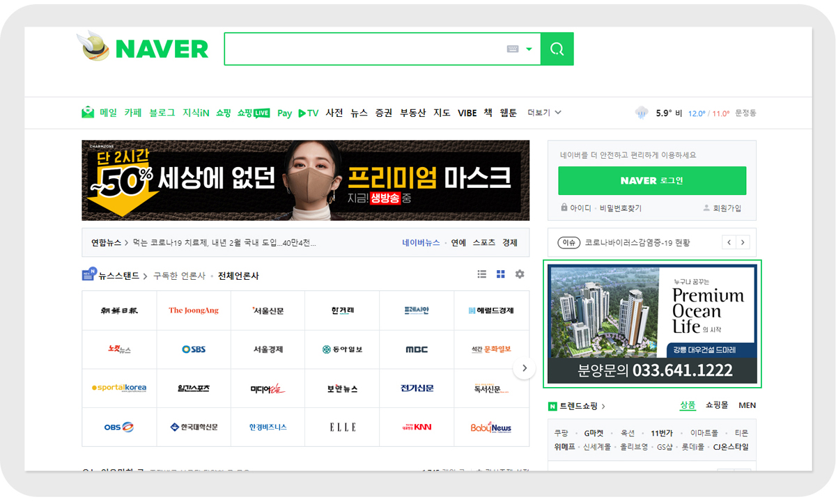This screenshot has width=836, height=504.
Task: Open 부동산 real estate menu
Action: [x=412, y=113]
